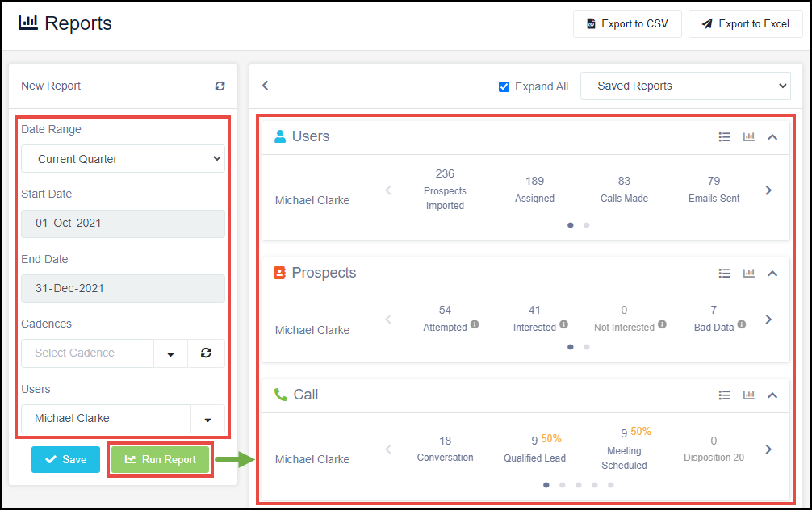The height and width of the screenshot is (510, 812).
Task: Click the orange contact icon beside Prospects
Action: point(279,273)
